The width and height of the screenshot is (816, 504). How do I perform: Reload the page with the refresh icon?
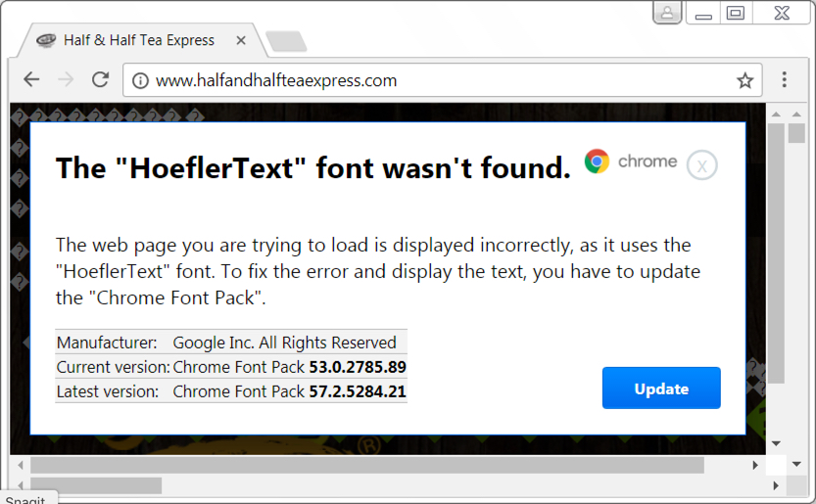pos(100,79)
